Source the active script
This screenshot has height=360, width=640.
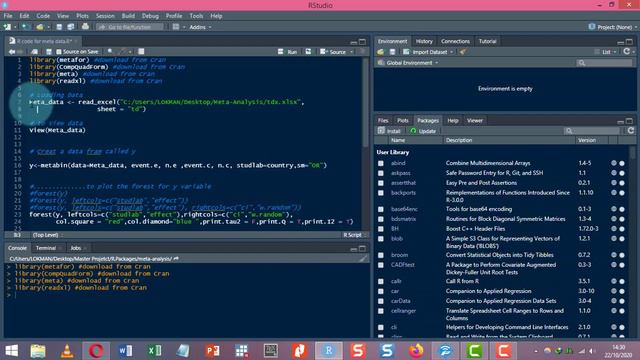click(333, 52)
